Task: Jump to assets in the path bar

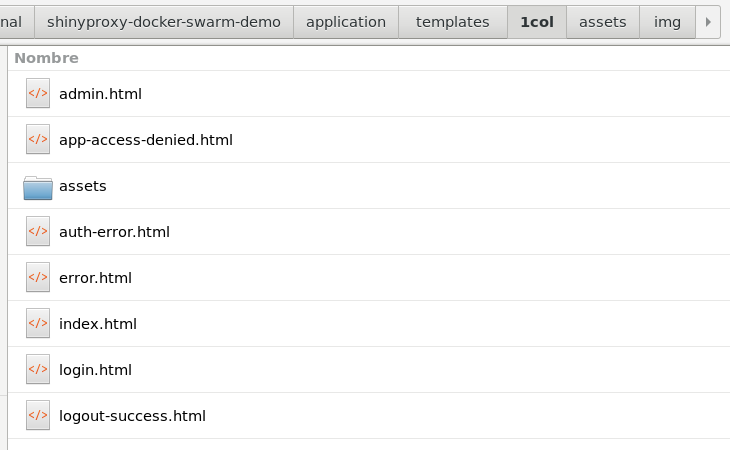Action: coord(603,22)
